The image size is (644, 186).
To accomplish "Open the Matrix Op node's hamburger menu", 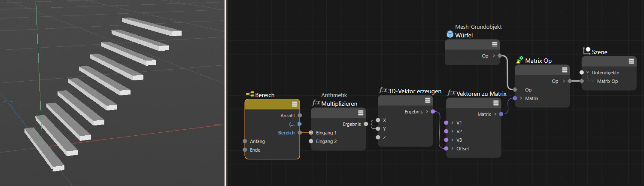I will click(x=564, y=70).
